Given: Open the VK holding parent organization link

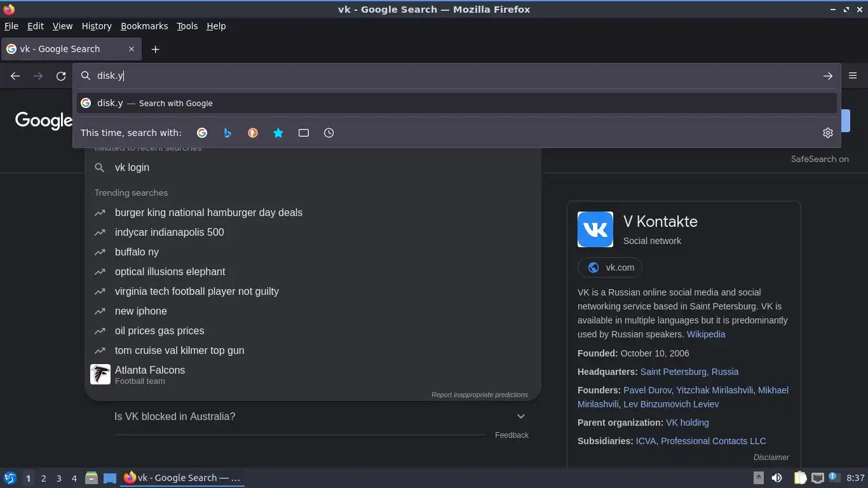Looking at the screenshot, I should (688, 423).
